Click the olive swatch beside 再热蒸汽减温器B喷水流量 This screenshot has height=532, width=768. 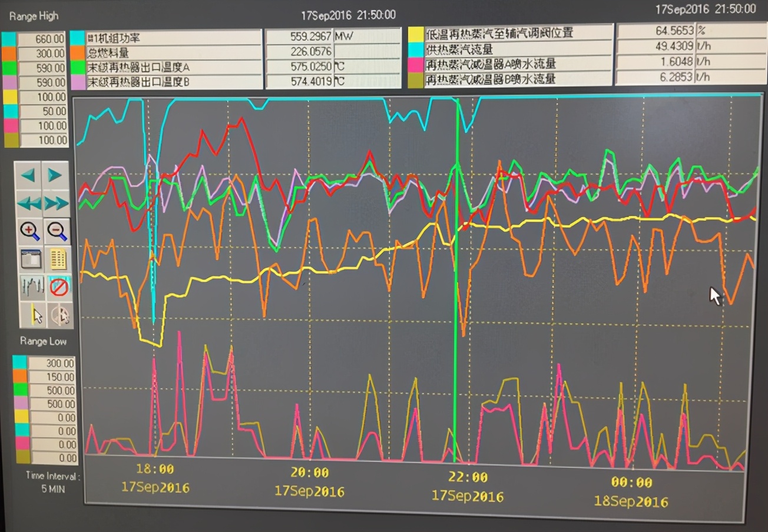[416, 79]
